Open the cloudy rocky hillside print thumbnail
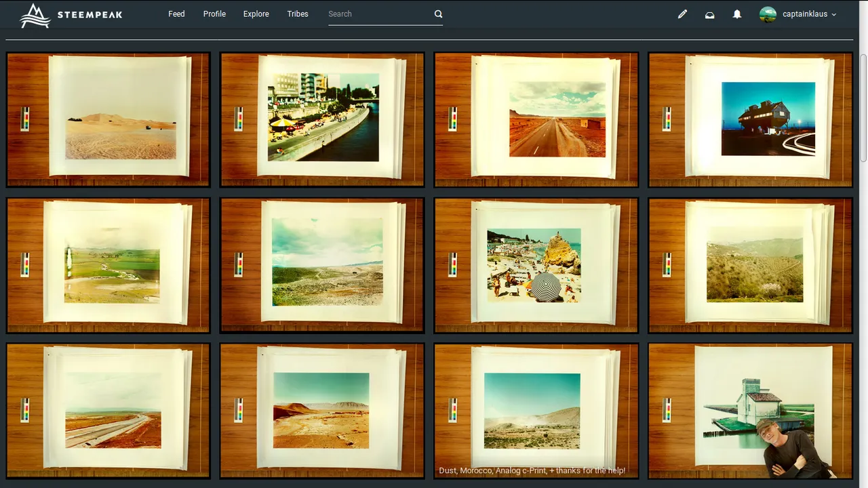 tap(322, 265)
